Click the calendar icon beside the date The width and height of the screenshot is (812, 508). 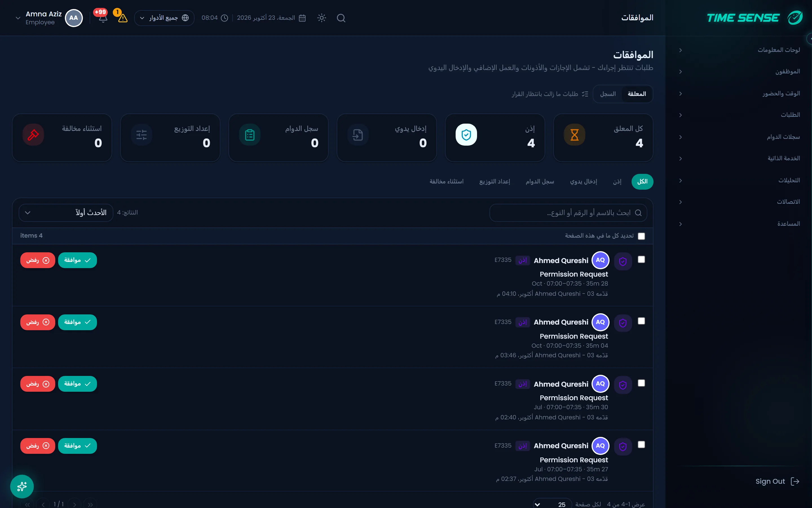pos(302,18)
